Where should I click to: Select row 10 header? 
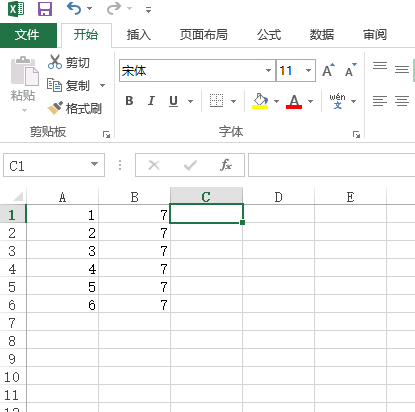tap(13, 377)
